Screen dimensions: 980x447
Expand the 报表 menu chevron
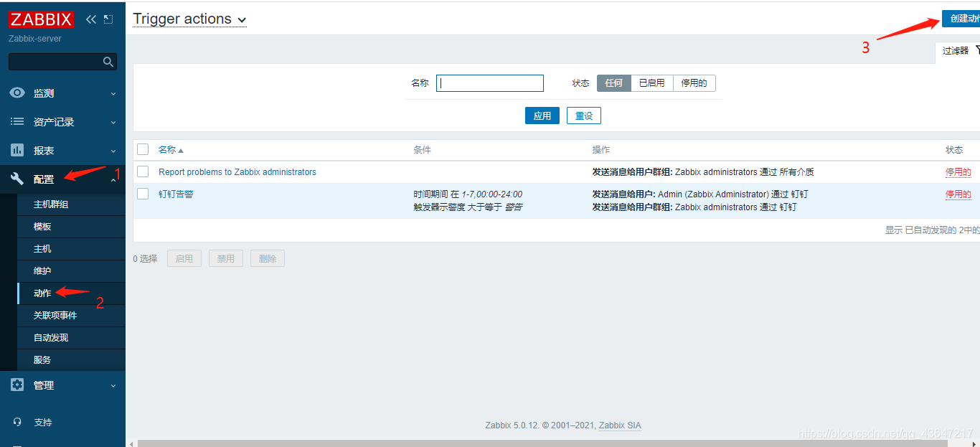tap(113, 151)
